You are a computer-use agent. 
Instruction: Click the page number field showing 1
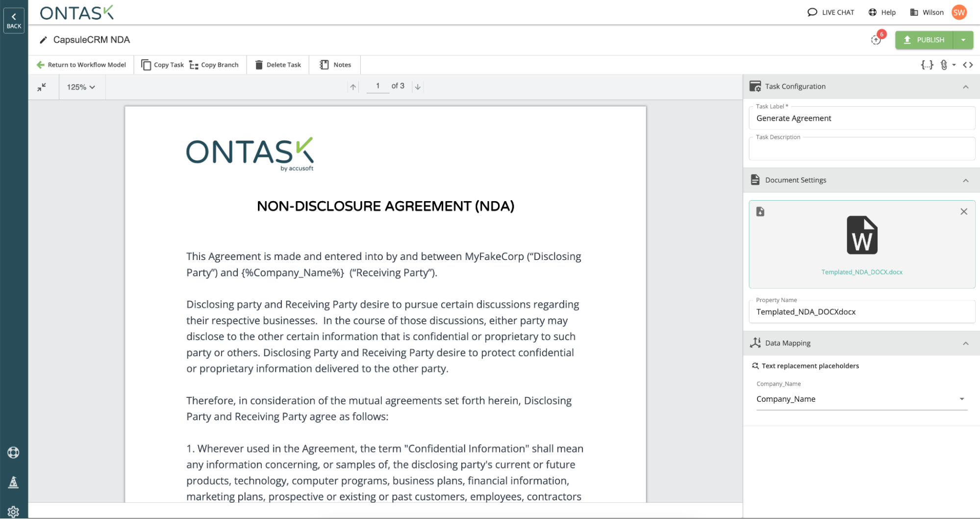point(377,86)
